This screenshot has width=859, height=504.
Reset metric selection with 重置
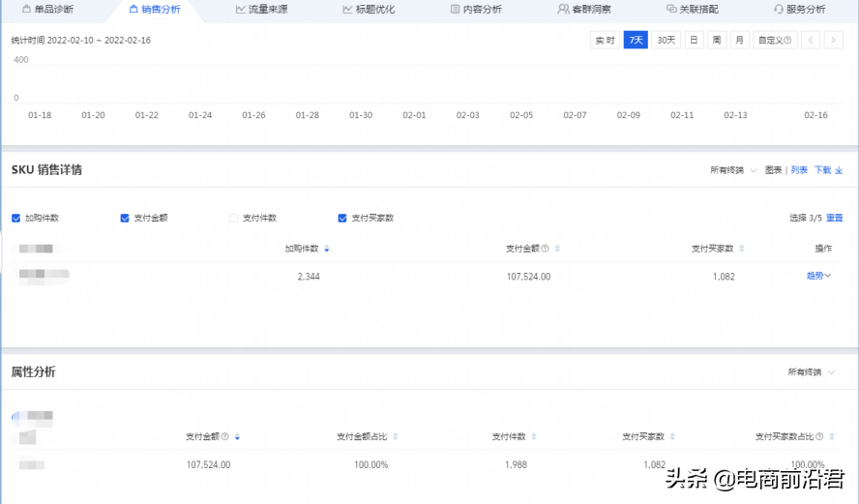(x=835, y=218)
